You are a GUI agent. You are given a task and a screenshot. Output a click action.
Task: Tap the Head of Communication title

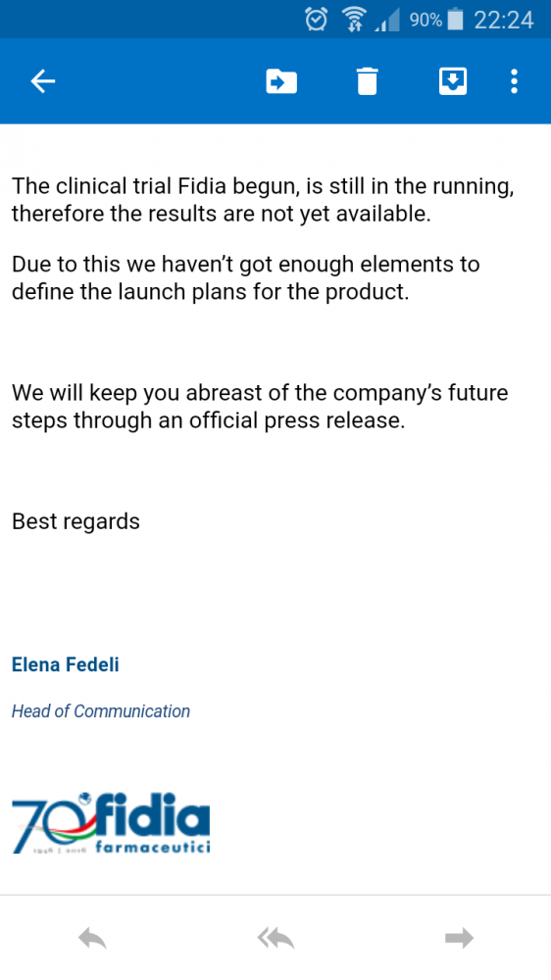coord(101,711)
